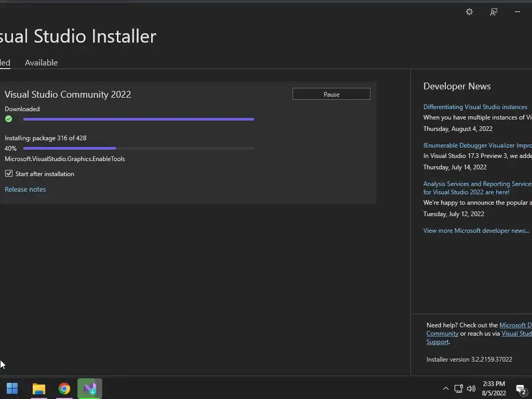Toggle the theme sun icon

click(469, 12)
